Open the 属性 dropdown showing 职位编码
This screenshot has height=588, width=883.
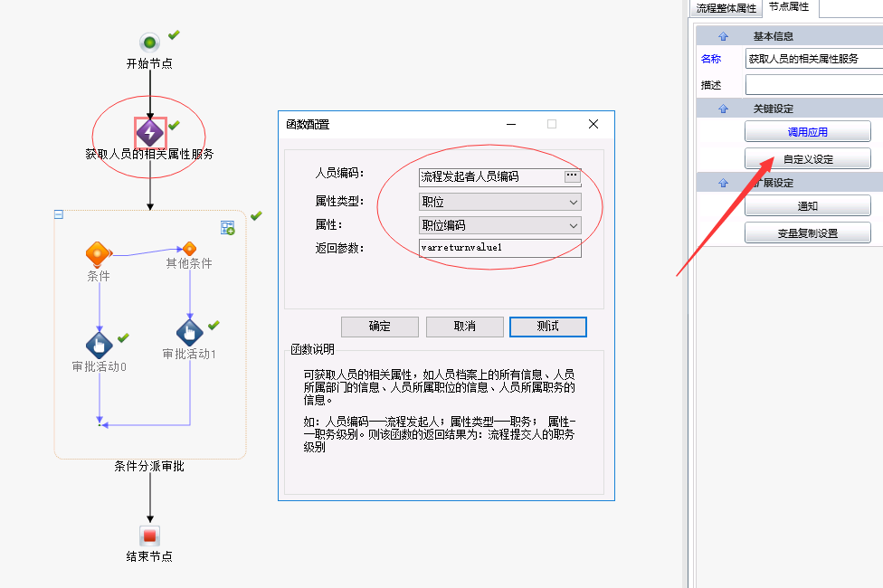click(x=500, y=225)
